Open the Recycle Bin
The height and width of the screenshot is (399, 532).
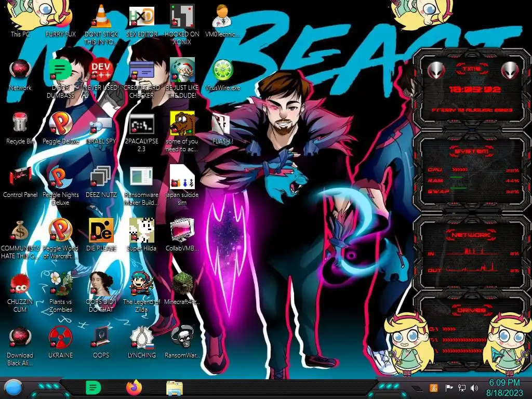tap(20, 128)
